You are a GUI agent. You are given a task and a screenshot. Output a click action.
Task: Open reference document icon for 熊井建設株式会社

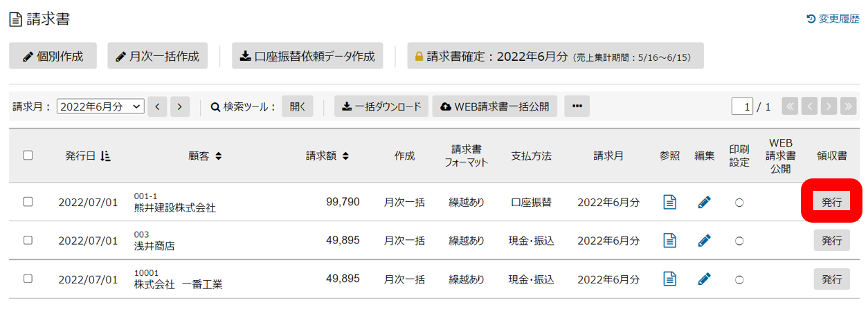click(x=669, y=203)
